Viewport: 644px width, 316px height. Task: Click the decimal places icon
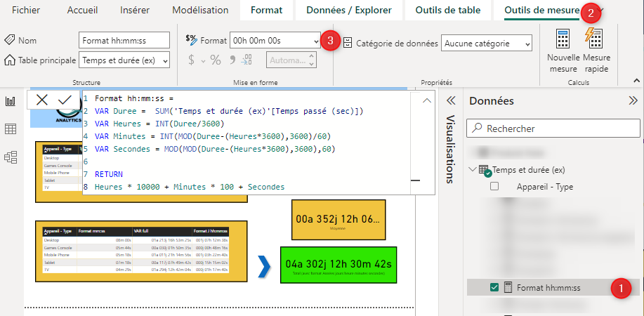pos(247,60)
